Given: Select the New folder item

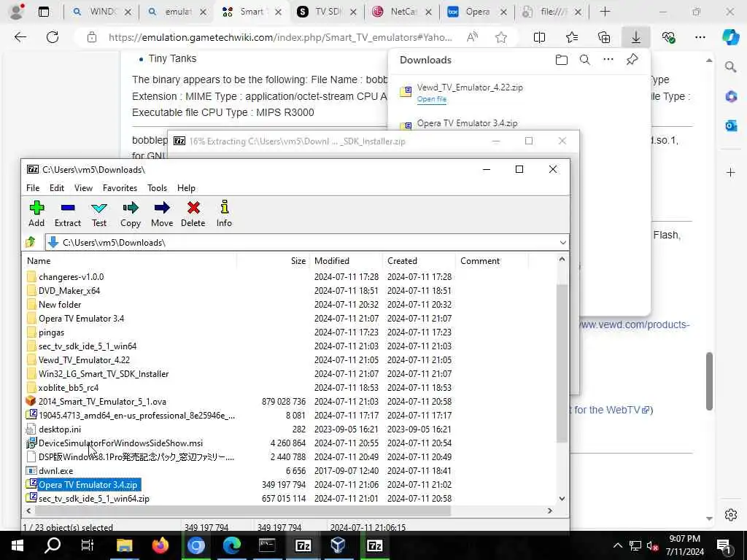Looking at the screenshot, I should [60, 304].
